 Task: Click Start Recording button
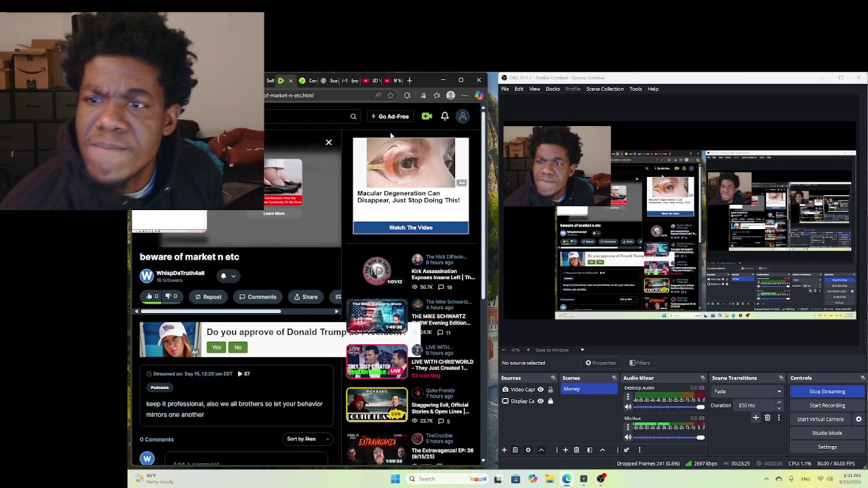coord(827,405)
